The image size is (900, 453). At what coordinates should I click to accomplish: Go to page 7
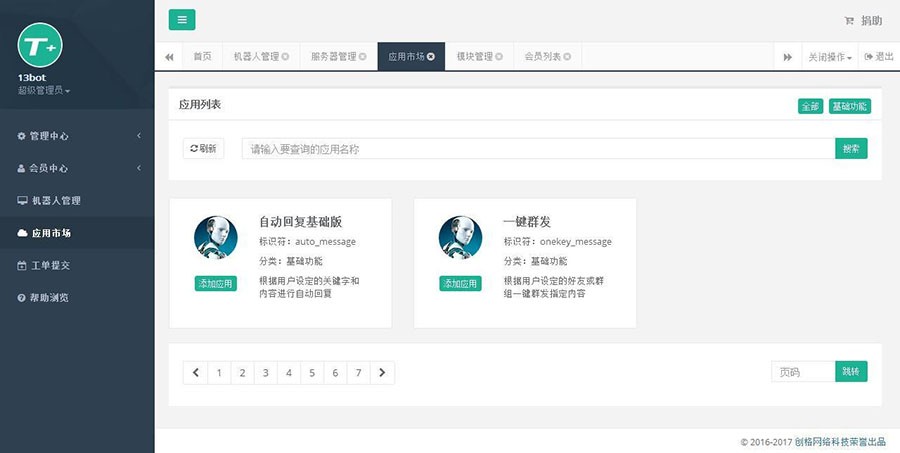pos(359,373)
